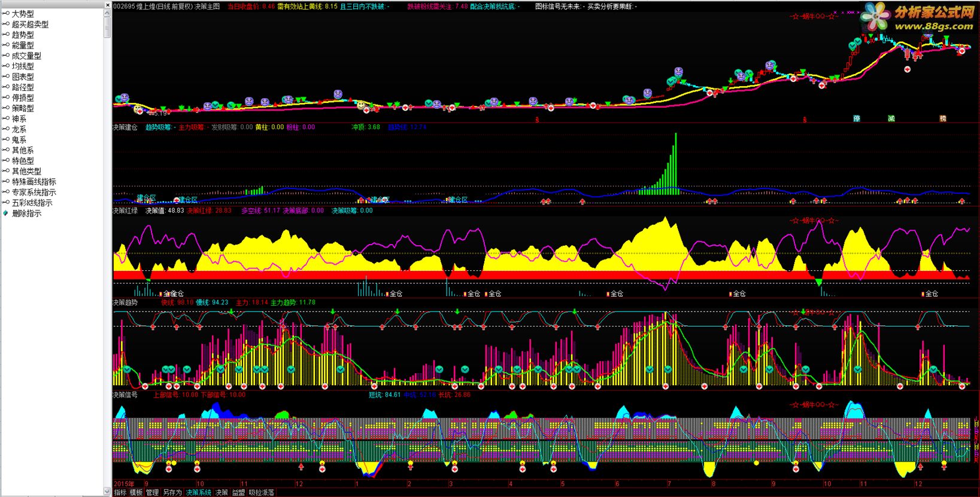Open the 益盟 tab

238,492
